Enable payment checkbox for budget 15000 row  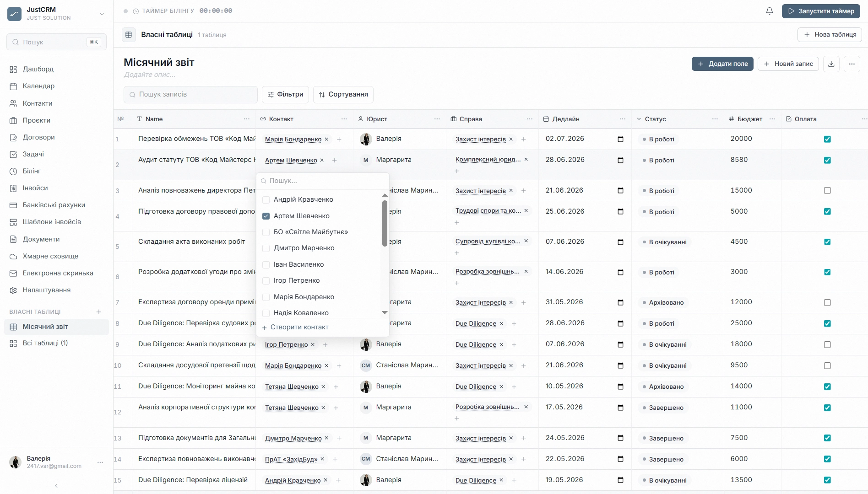tap(827, 190)
